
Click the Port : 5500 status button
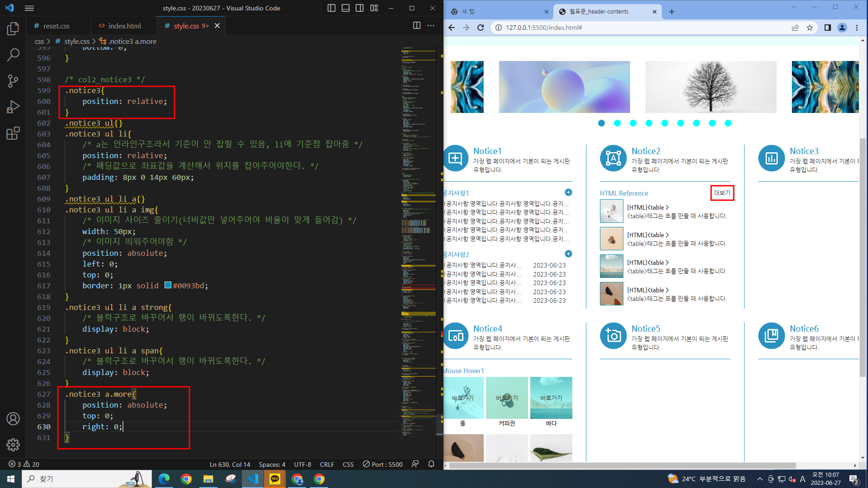(382, 464)
